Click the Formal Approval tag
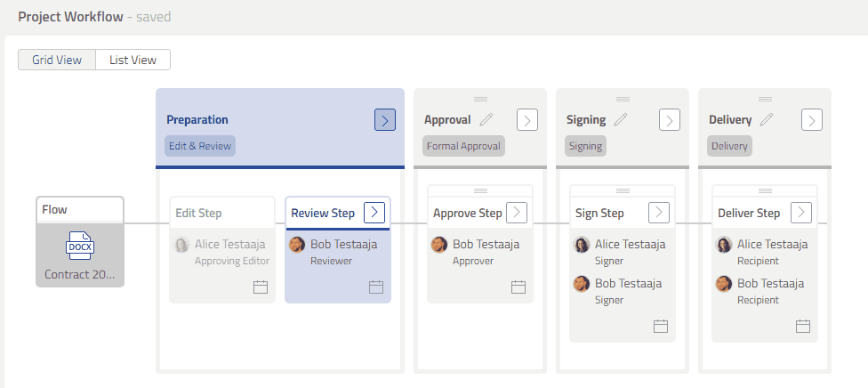The height and width of the screenshot is (388, 868). pos(463,146)
